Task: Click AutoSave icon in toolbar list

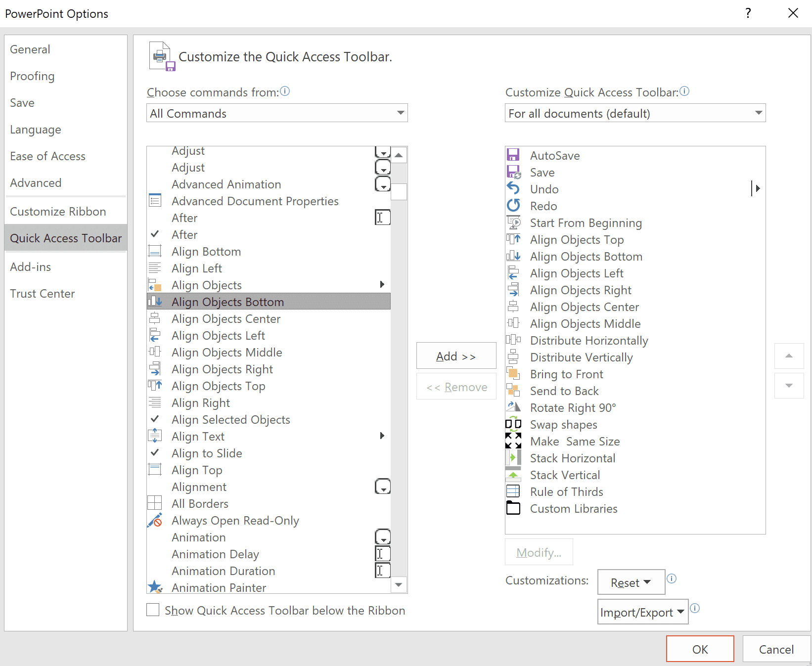Action: click(513, 155)
